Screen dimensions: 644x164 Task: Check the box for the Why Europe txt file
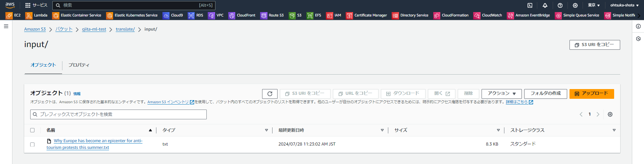(x=33, y=145)
